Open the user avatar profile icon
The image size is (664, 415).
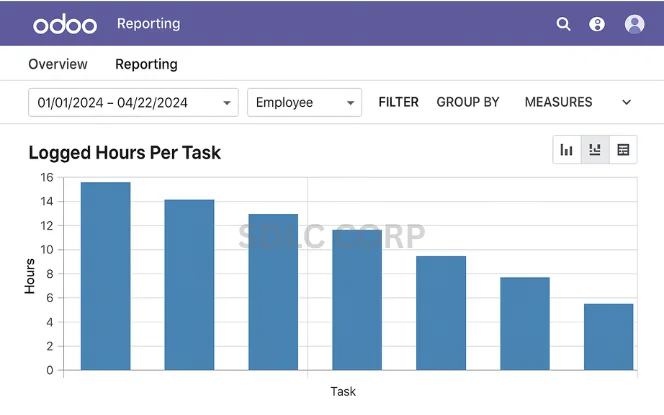click(634, 24)
